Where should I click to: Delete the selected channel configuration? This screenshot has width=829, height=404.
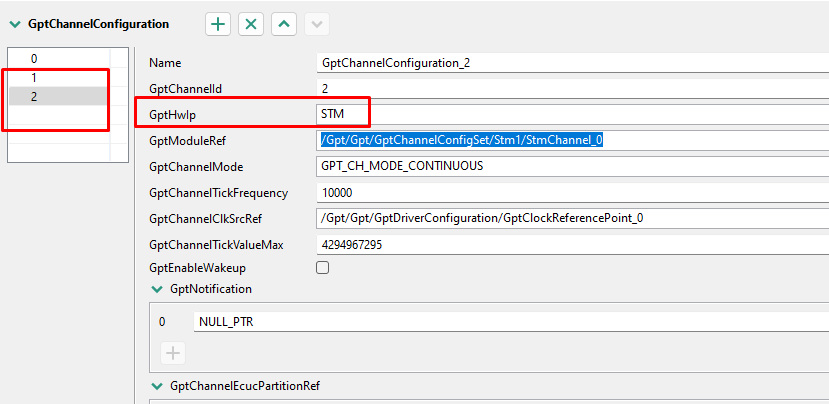coord(251,24)
